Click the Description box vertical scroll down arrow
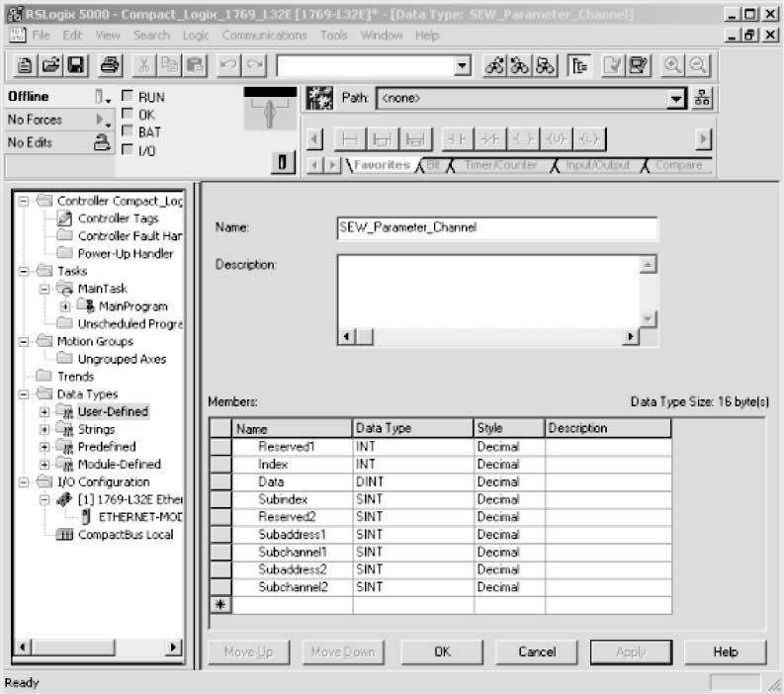This screenshot has width=784, height=694. pos(648,319)
